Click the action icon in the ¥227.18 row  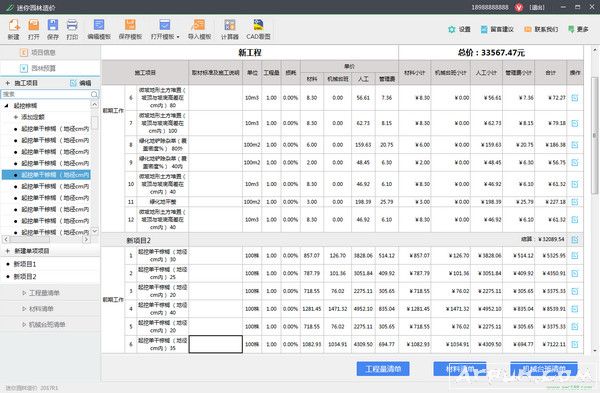pyautogui.click(x=575, y=202)
